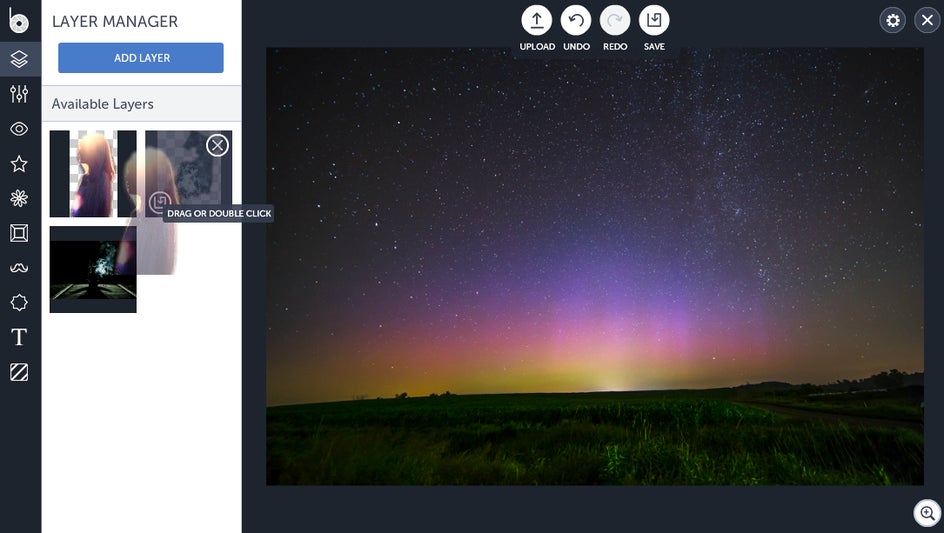944x533 pixels.
Task: Open the Frames tool
Action: pos(19,233)
